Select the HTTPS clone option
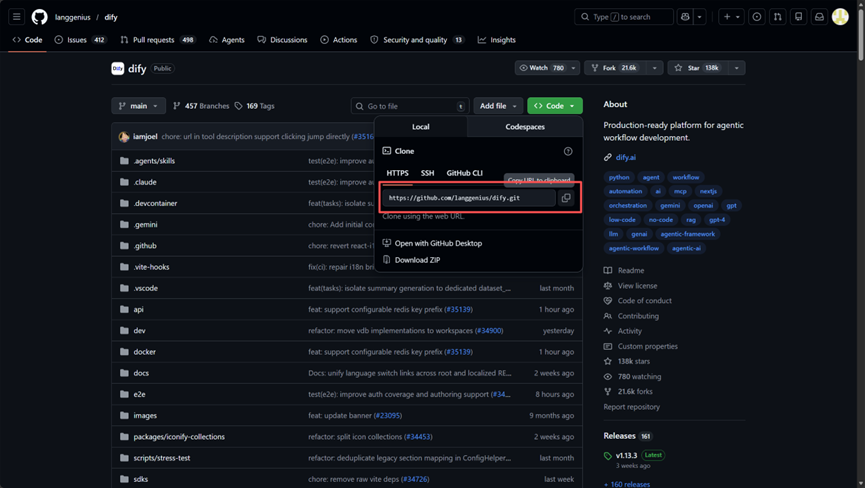Screen dimensions: 865x488 [x=397, y=173]
